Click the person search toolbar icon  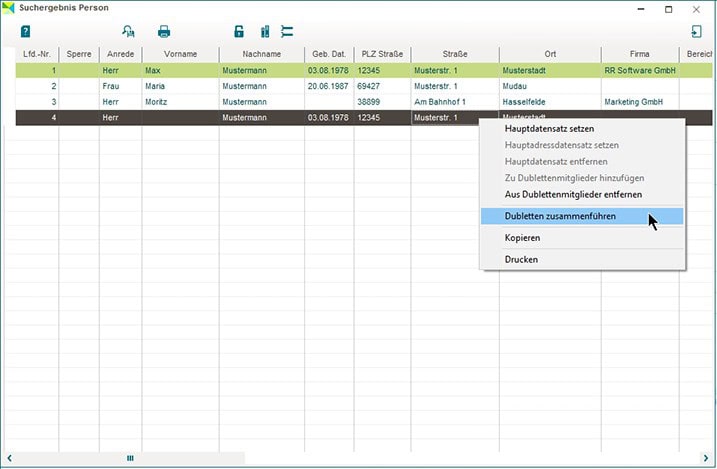click(128, 32)
